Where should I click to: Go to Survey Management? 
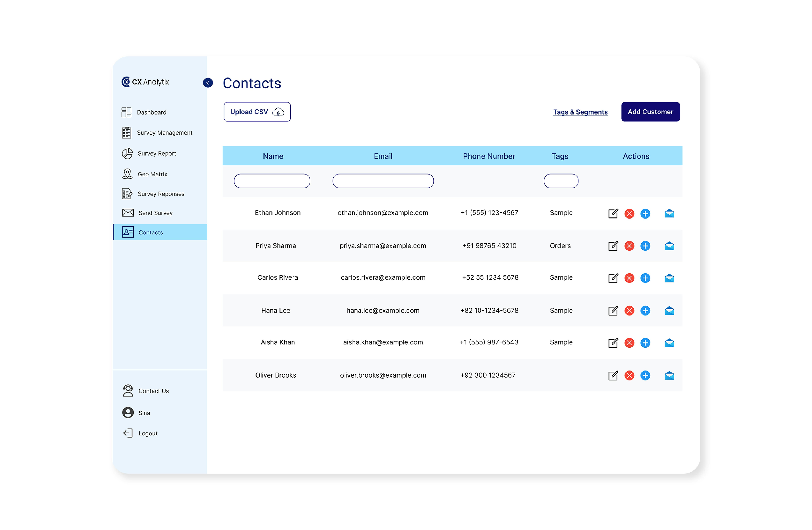[x=157, y=133]
